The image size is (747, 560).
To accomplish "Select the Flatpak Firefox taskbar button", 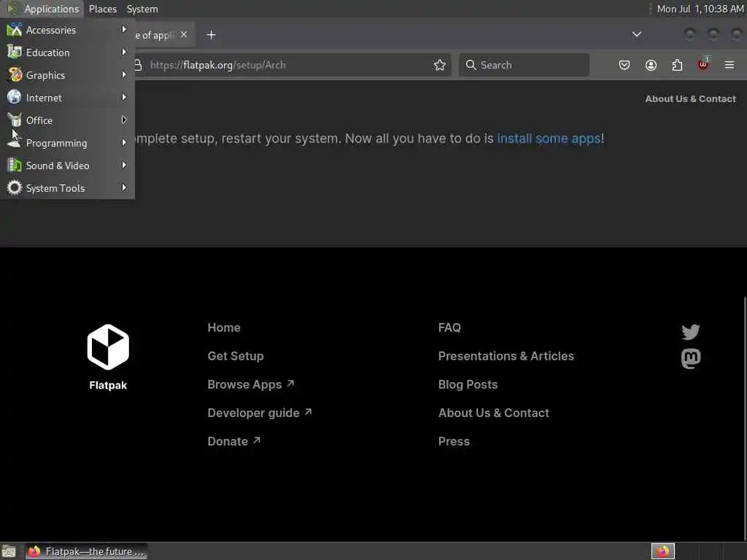I will coord(86,551).
